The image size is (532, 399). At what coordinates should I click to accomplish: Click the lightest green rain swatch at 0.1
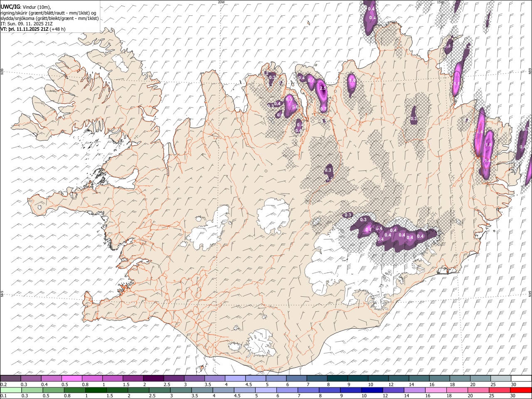coord(11,390)
